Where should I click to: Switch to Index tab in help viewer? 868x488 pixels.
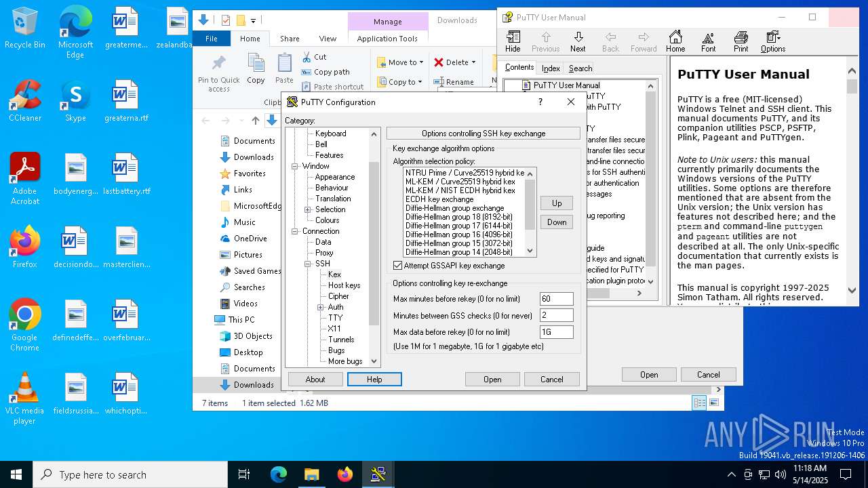(x=551, y=68)
